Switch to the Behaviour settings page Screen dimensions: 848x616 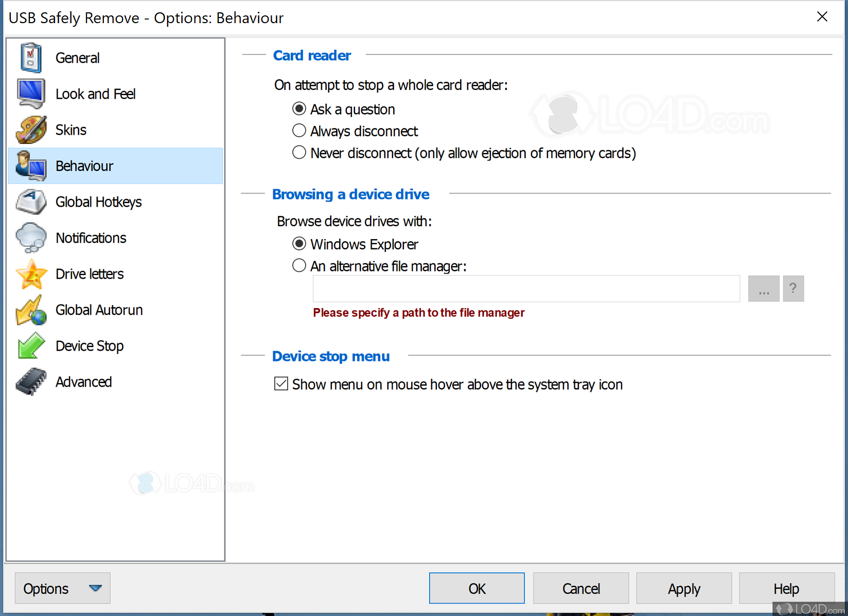tap(84, 166)
